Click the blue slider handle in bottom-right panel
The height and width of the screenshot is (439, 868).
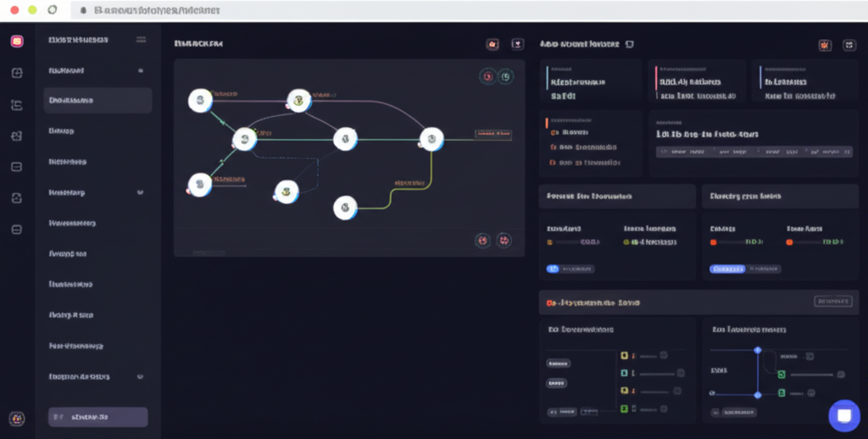(x=758, y=349)
